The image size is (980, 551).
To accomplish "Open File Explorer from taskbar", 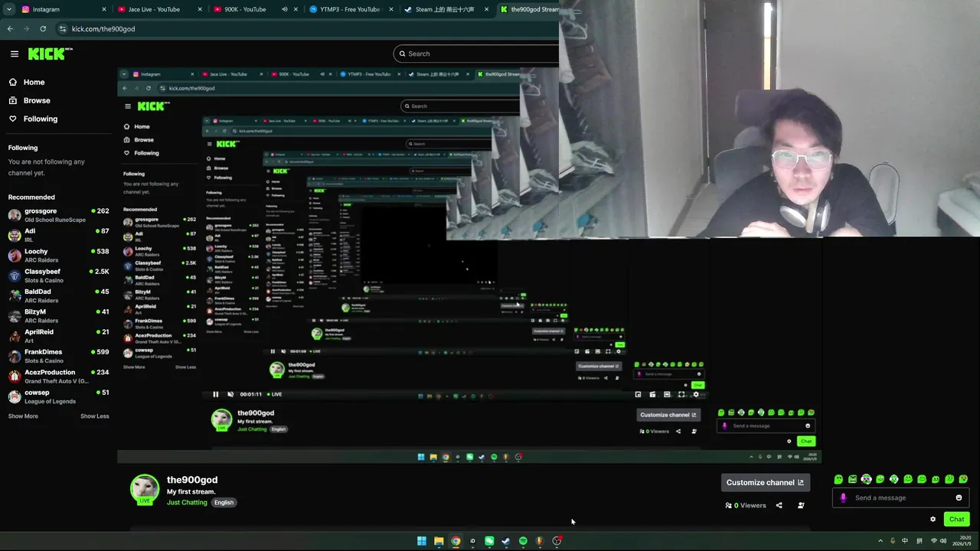I will point(439,541).
